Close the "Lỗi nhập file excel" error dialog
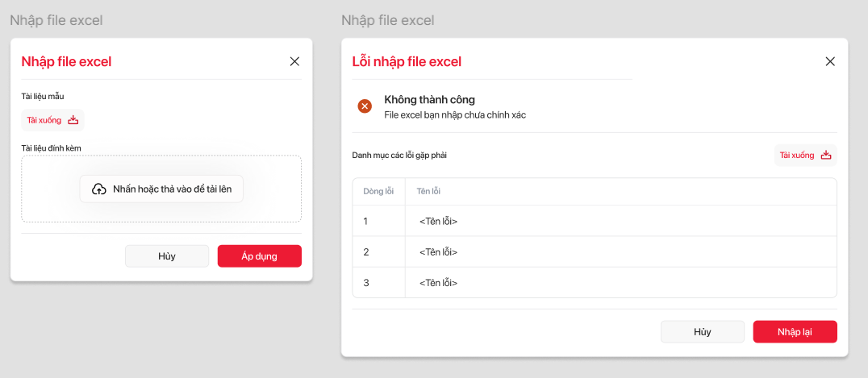 tap(830, 61)
